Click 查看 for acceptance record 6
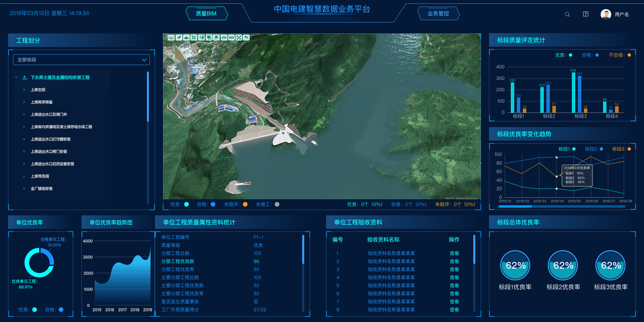Screen dimensions: 644x322 click(x=454, y=294)
